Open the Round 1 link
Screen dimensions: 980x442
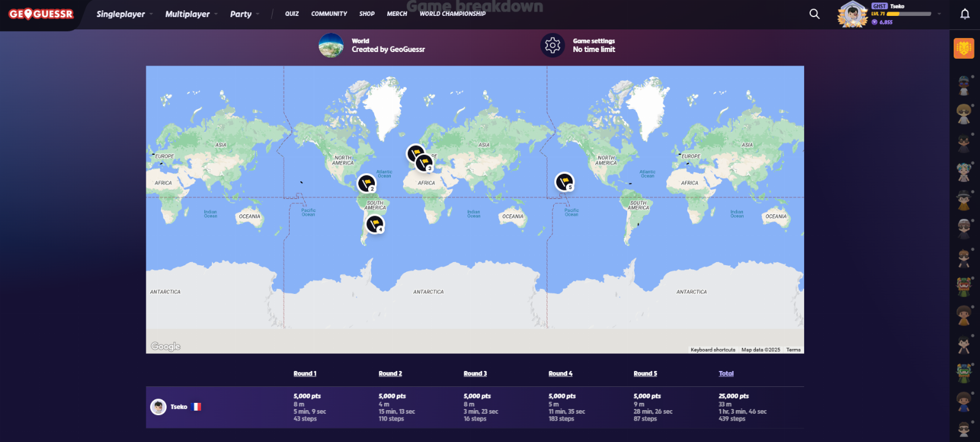point(304,373)
